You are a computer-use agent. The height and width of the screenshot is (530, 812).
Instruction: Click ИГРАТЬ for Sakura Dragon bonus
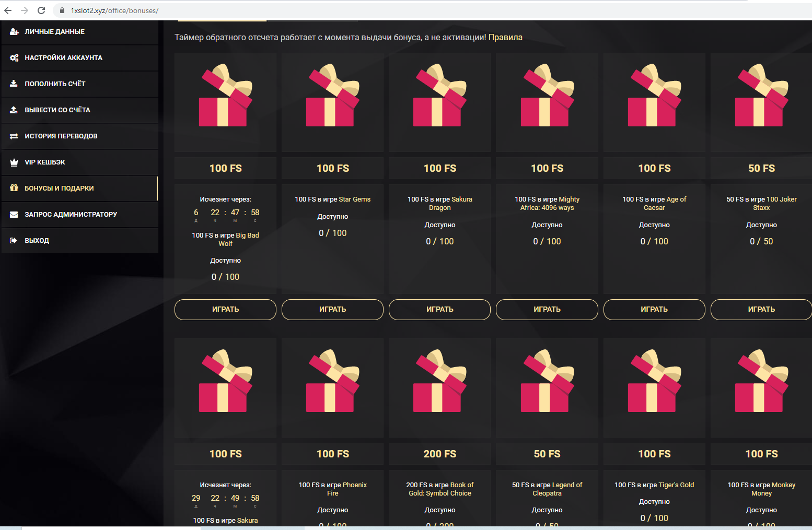439,310
